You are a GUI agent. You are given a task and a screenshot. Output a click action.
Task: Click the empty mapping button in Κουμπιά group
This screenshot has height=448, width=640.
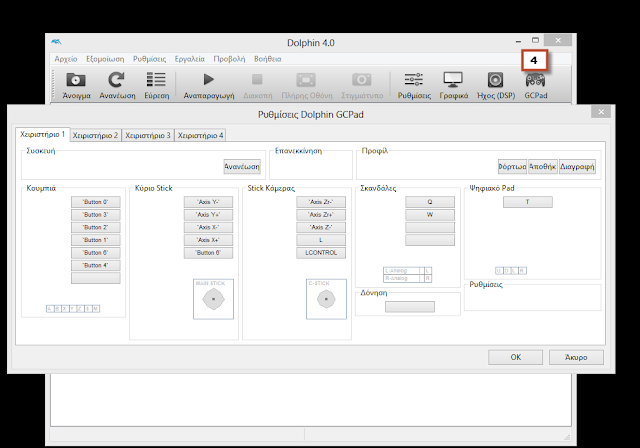click(x=96, y=278)
